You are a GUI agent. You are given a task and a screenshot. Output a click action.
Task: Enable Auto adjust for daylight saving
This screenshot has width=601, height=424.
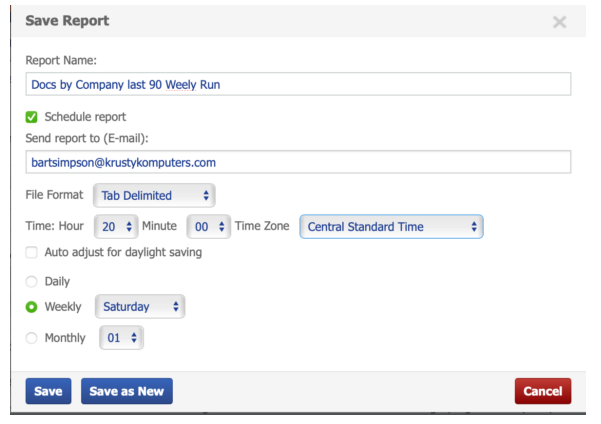[x=32, y=253]
